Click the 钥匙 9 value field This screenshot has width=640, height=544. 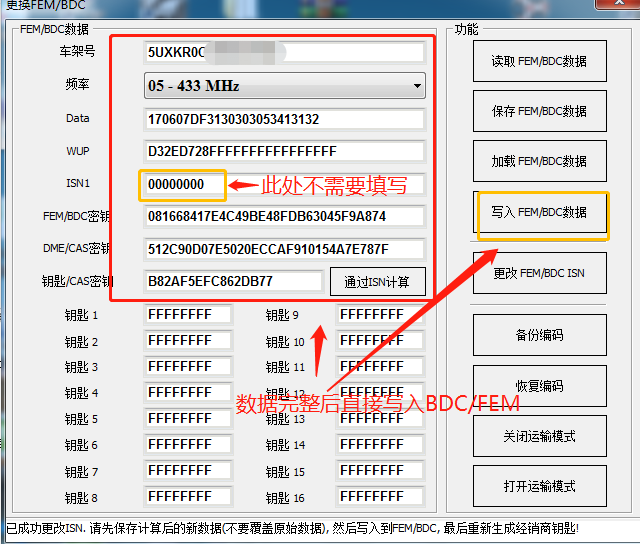click(380, 315)
